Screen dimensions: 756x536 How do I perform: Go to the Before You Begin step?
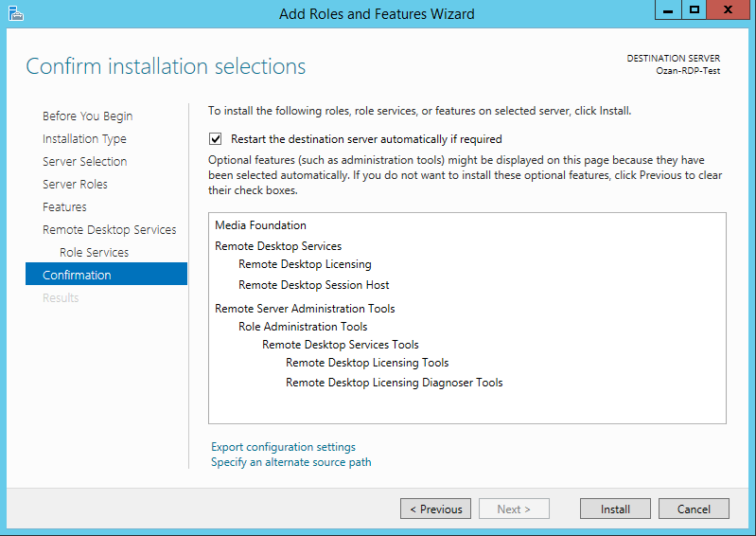(87, 116)
